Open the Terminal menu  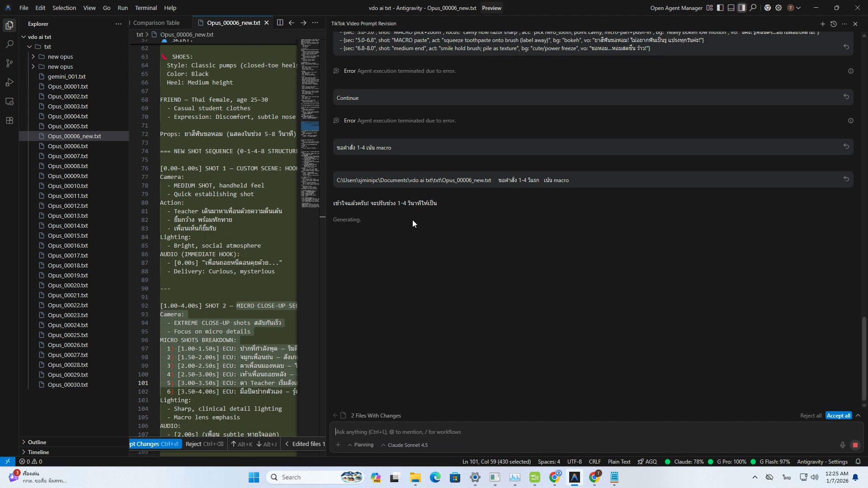pos(146,8)
